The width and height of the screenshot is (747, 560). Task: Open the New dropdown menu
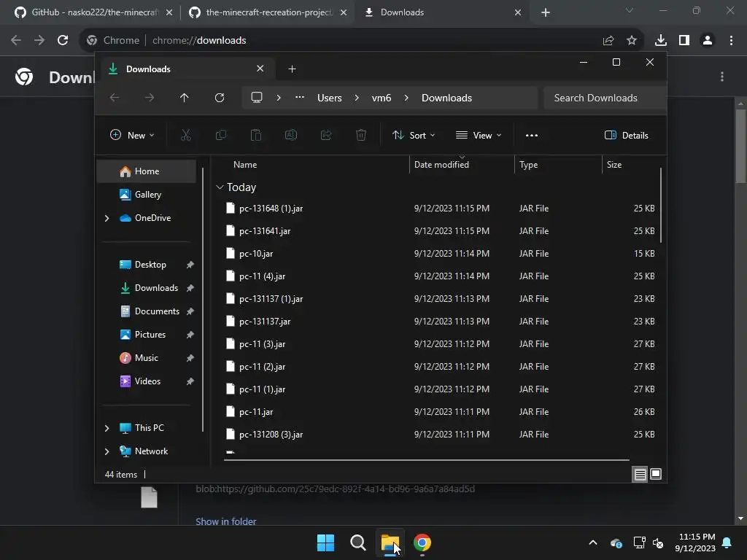132,135
